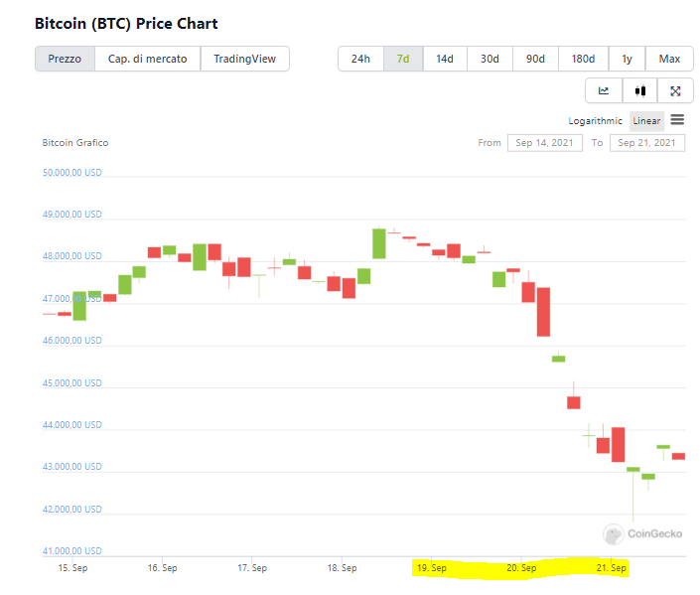
Task: Choose the 24h time range
Action: [x=360, y=59]
